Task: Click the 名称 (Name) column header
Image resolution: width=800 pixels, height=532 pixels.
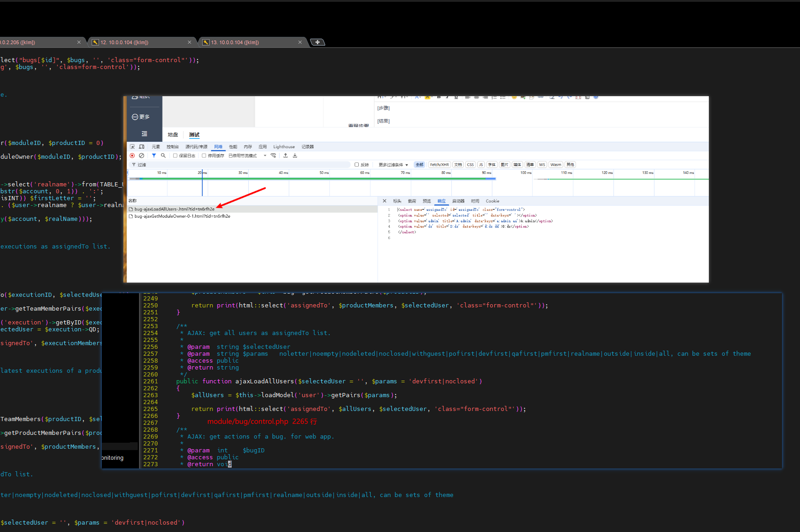Action: 133,201
